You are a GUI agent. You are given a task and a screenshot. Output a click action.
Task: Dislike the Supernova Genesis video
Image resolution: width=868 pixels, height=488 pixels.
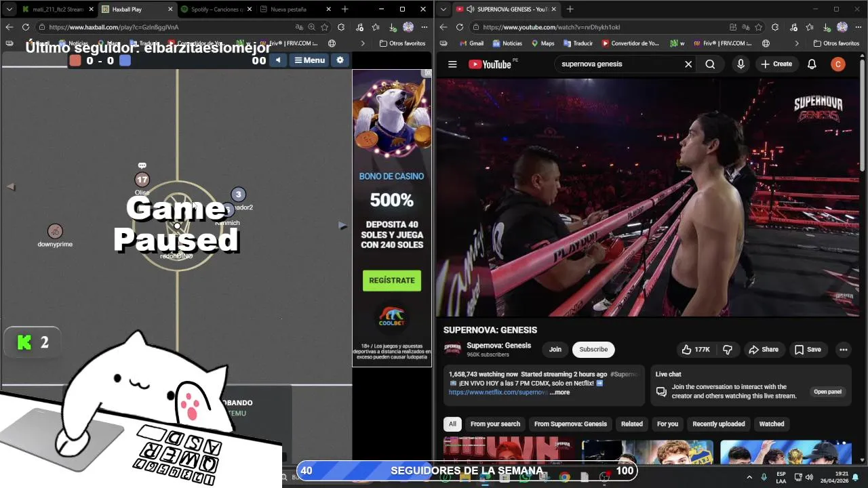pos(728,350)
